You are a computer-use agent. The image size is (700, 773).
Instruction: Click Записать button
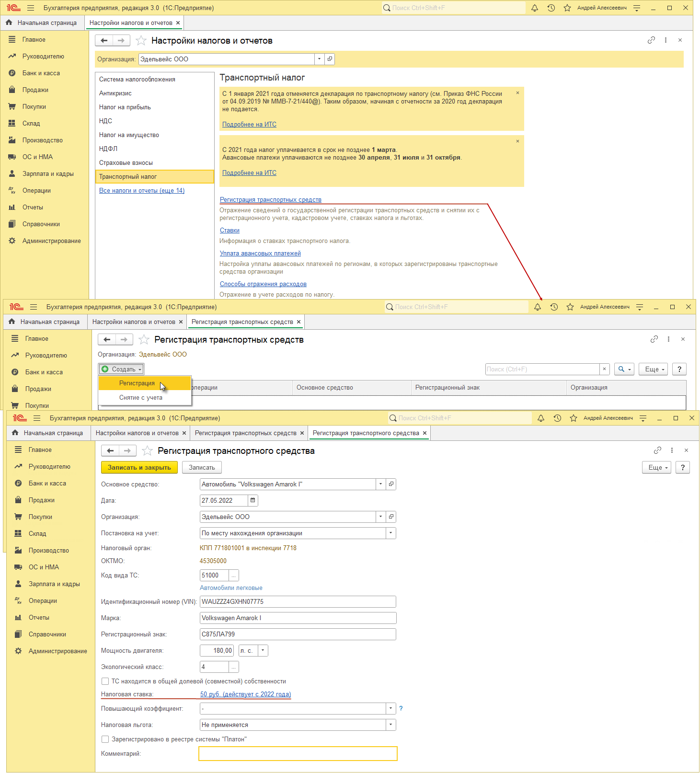202,467
